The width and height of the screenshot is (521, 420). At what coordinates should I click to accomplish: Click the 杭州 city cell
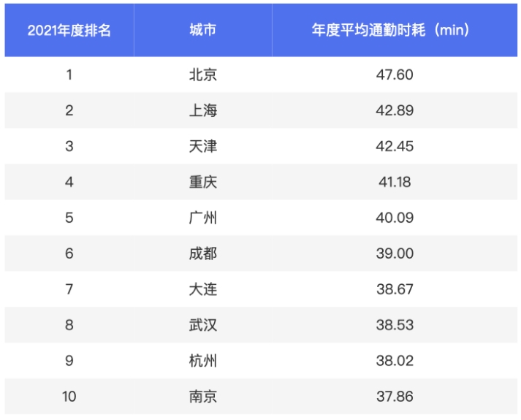coord(202,361)
